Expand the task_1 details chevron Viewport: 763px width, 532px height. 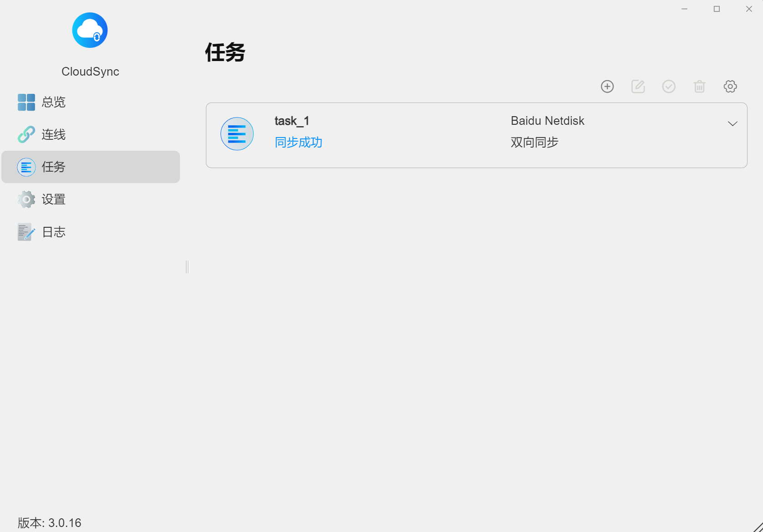pos(732,124)
